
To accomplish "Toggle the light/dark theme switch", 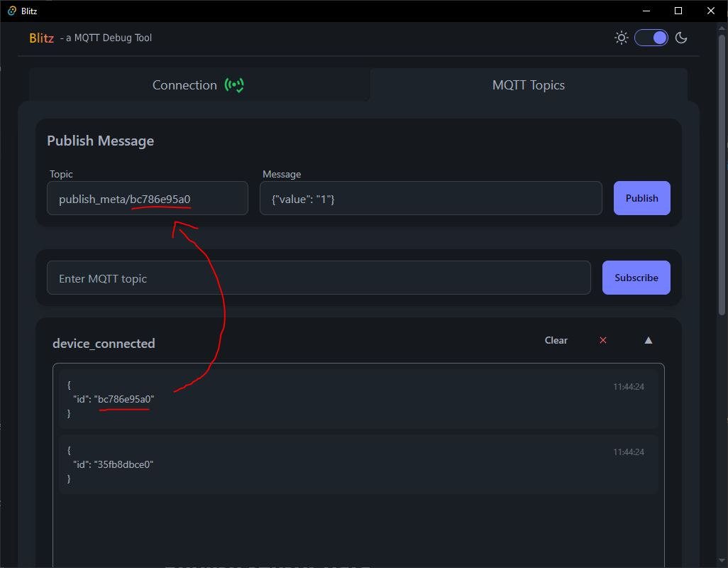I will point(651,38).
